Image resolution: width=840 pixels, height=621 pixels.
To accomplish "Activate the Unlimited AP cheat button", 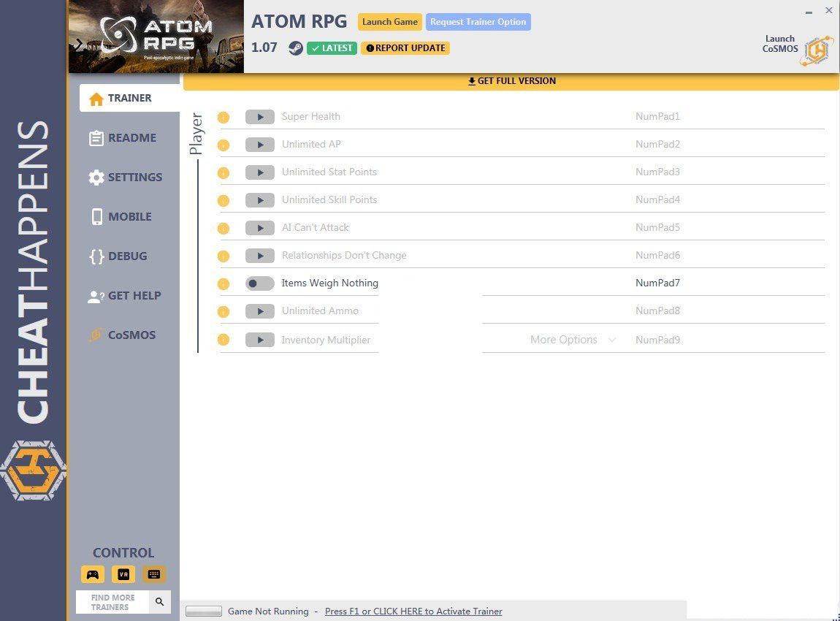I will 260,145.
